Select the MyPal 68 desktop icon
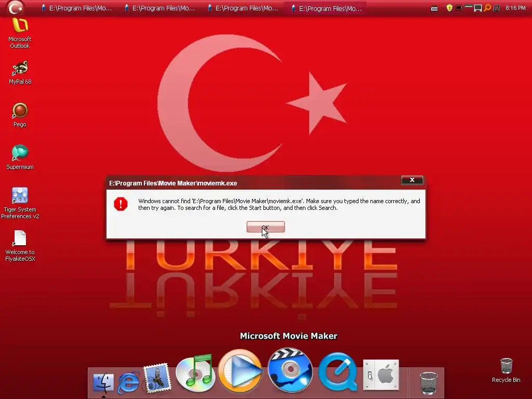Screen dimensions: 532x399 pyautogui.click(x=20, y=72)
